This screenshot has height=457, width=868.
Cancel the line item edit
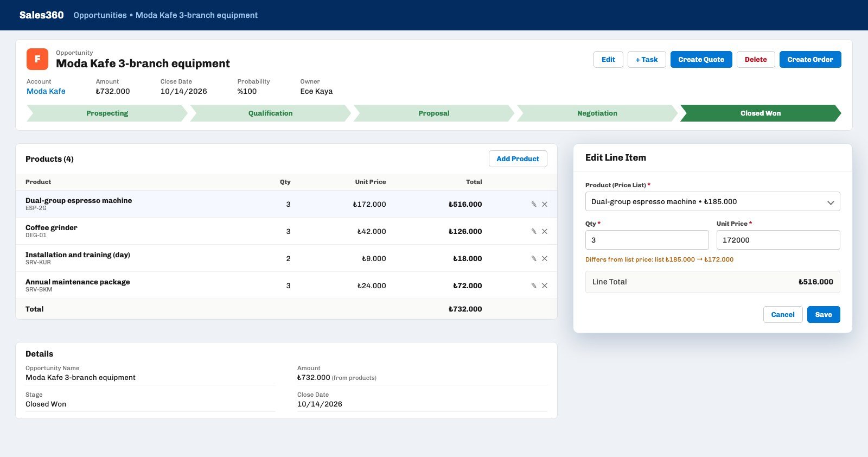[783, 314]
